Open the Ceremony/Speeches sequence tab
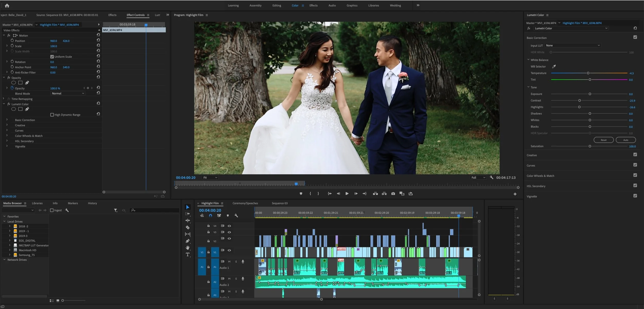Viewport: 644px width, 309px height. pos(245,203)
